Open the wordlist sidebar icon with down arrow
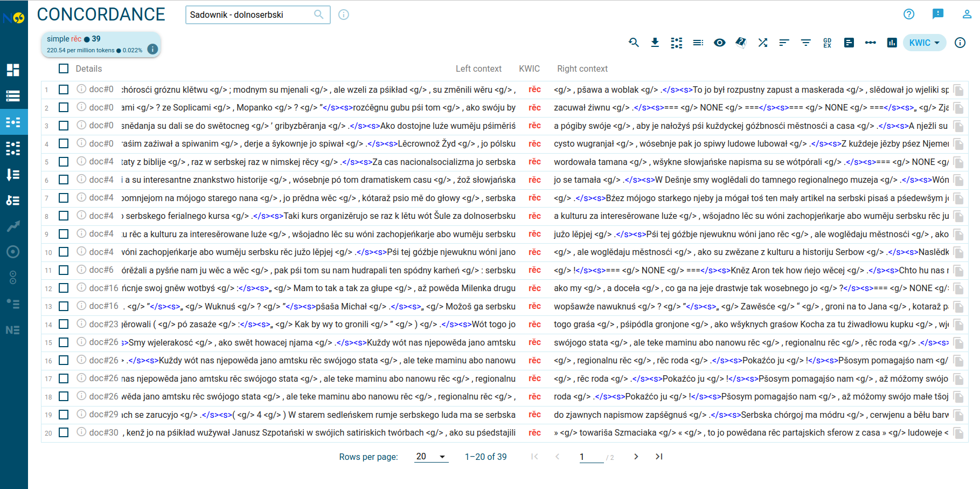The height and width of the screenshot is (489, 980). point(13,174)
